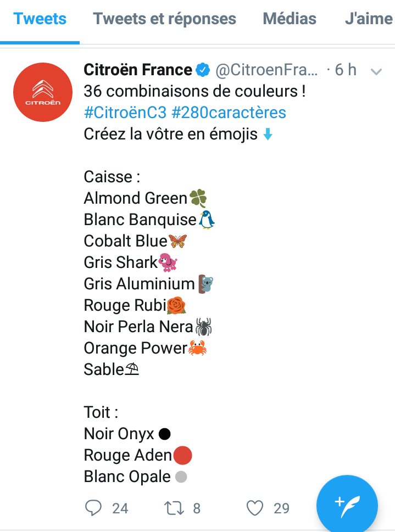The image size is (395, 532).
Task: Select the J'aime tab
Action: (x=369, y=19)
